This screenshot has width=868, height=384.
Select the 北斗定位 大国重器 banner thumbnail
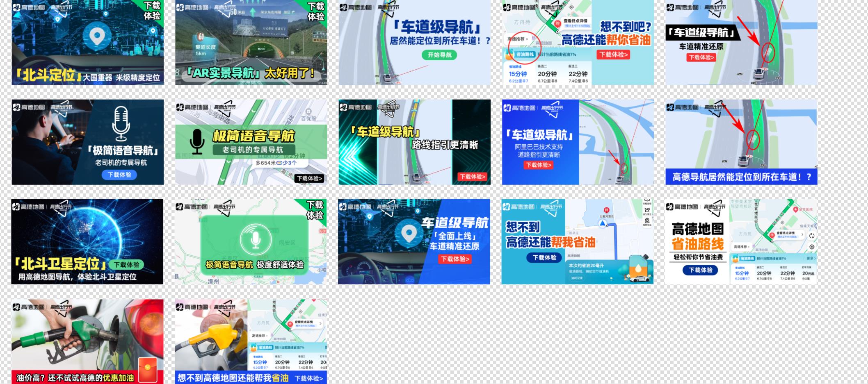tap(87, 42)
